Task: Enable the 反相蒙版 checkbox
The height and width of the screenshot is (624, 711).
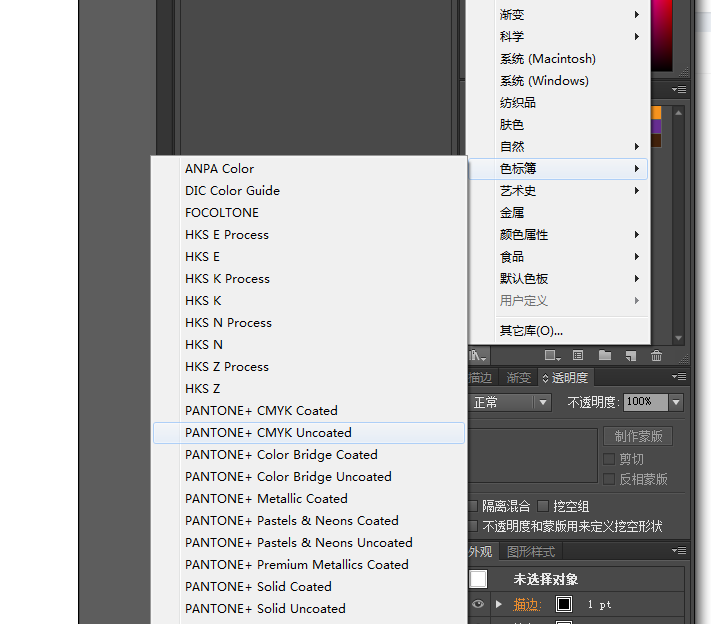Action: point(609,479)
